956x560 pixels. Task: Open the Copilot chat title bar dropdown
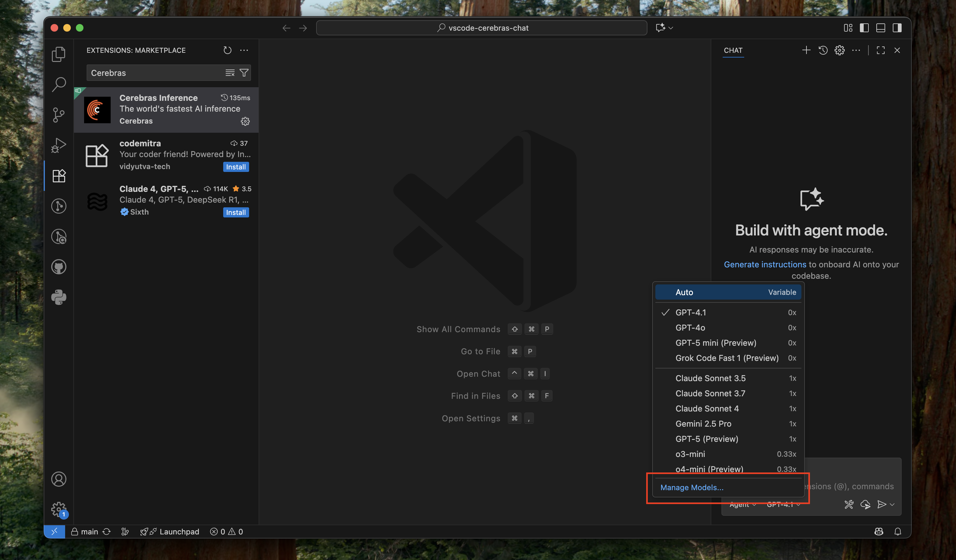(671, 28)
